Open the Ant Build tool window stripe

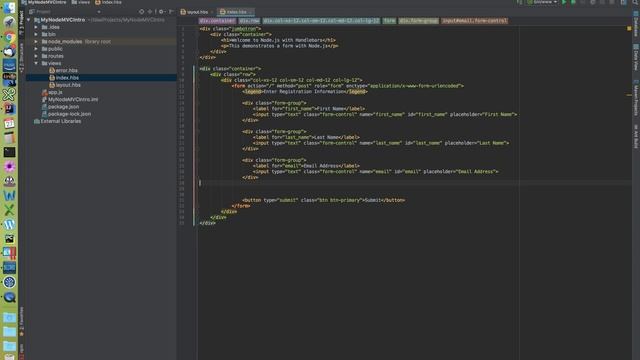tap(636, 136)
